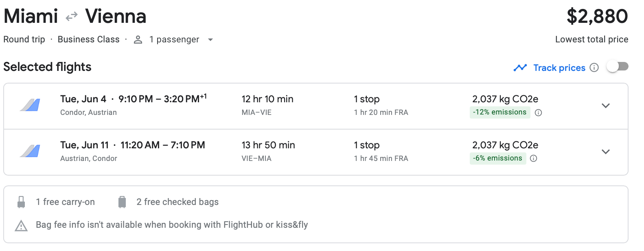Expand the Jun 11 flight details

(x=606, y=152)
